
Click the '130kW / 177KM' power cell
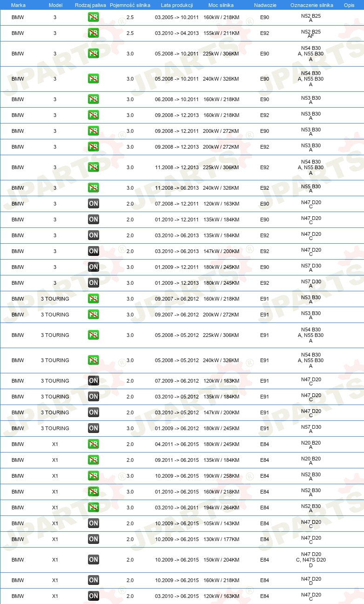221,539
